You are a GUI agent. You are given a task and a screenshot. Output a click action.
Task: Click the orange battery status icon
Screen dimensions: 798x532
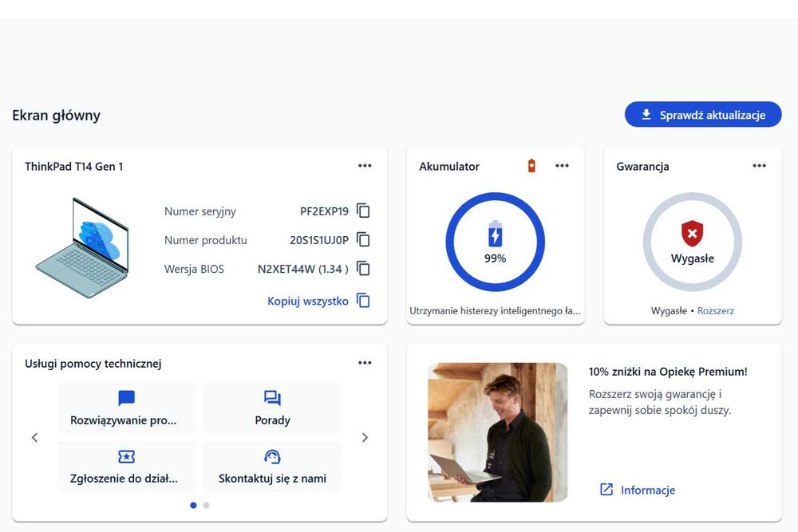531,166
